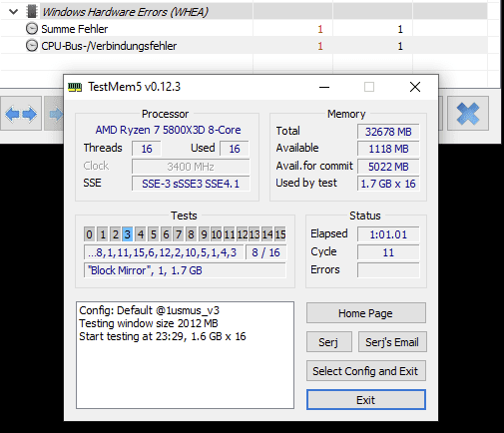This screenshot has height=433, width=504.
Task: Click test box number 10
Action: [x=217, y=234]
